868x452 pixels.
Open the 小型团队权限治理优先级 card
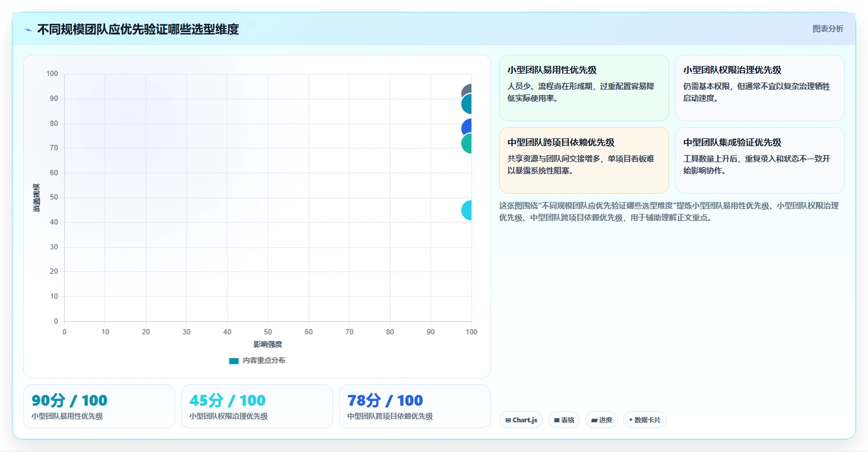(759, 88)
